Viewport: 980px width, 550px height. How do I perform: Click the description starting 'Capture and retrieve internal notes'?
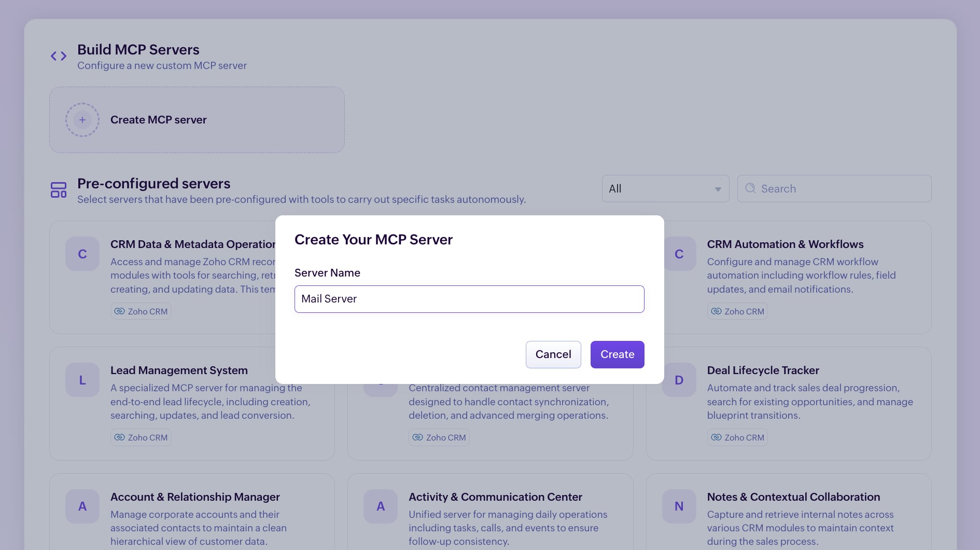tap(801, 528)
